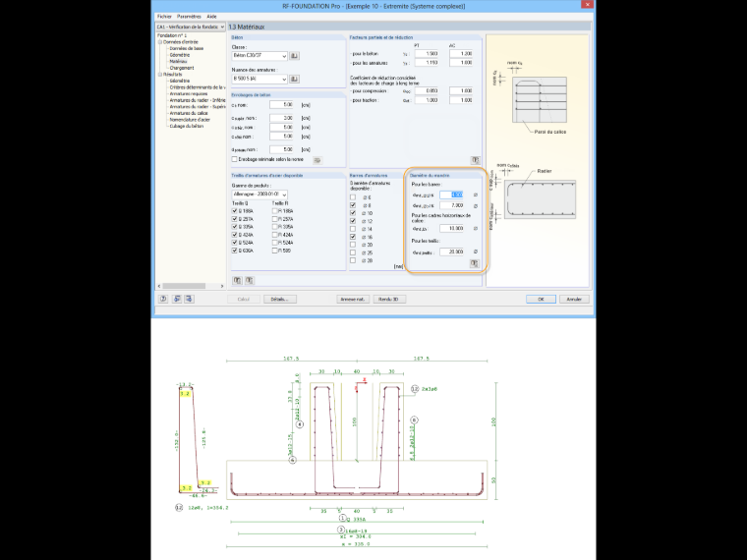The width and height of the screenshot is (747, 560).
Task: Open the concrete class library icon
Action: tap(295, 56)
